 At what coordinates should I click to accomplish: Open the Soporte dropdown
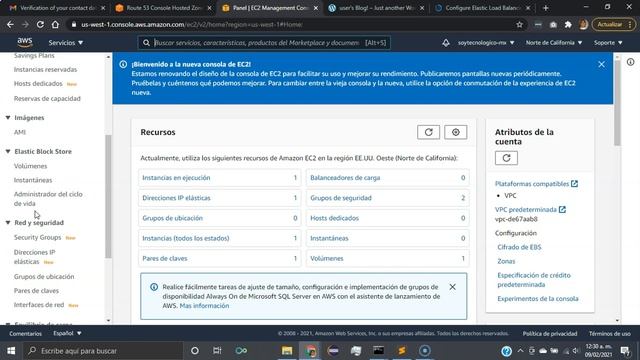(608, 42)
